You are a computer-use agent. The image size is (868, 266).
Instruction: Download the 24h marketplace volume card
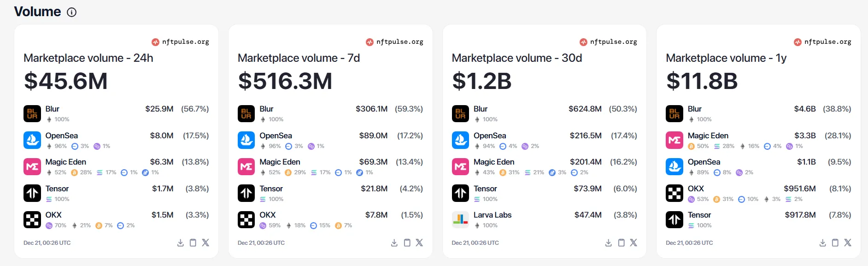pos(181,243)
